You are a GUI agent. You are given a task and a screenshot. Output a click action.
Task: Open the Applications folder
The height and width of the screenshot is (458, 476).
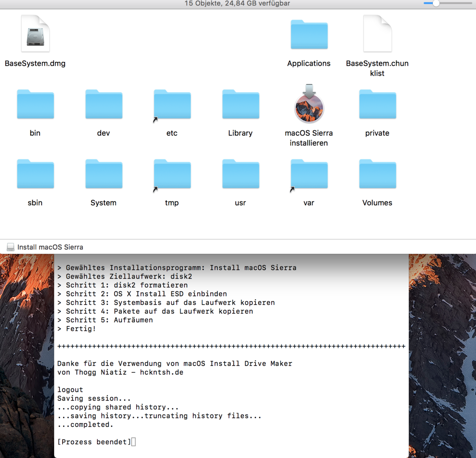pos(309,35)
